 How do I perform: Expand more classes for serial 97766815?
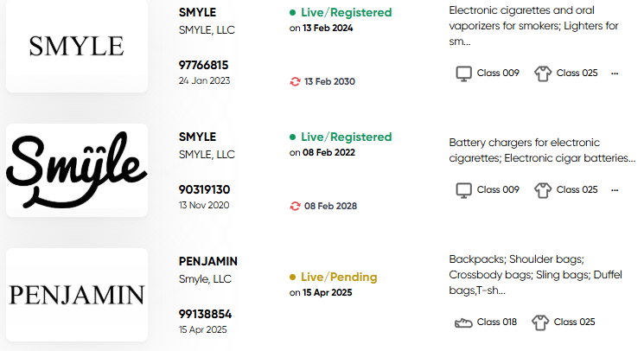pos(615,73)
